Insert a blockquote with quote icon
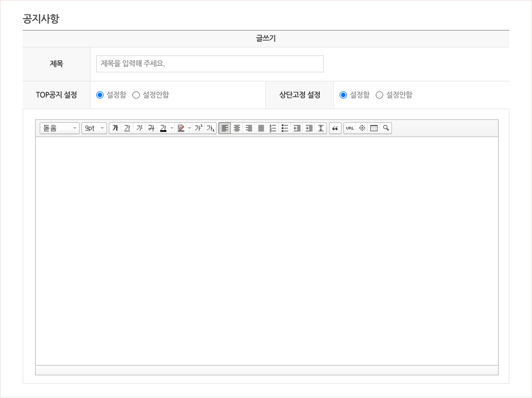This screenshot has width=532, height=398. [x=335, y=128]
